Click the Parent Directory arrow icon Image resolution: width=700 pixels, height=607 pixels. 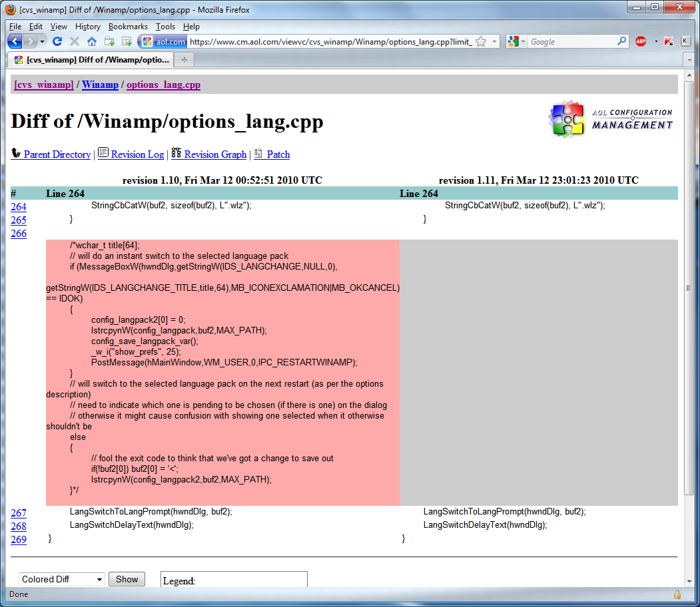(x=16, y=153)
